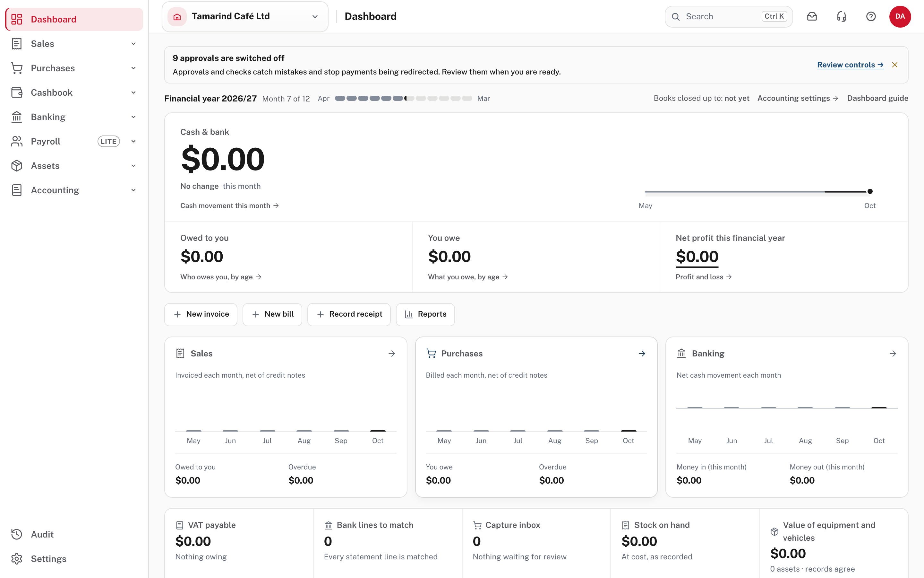Click the Settings gear icon

(x=16, y=558)
